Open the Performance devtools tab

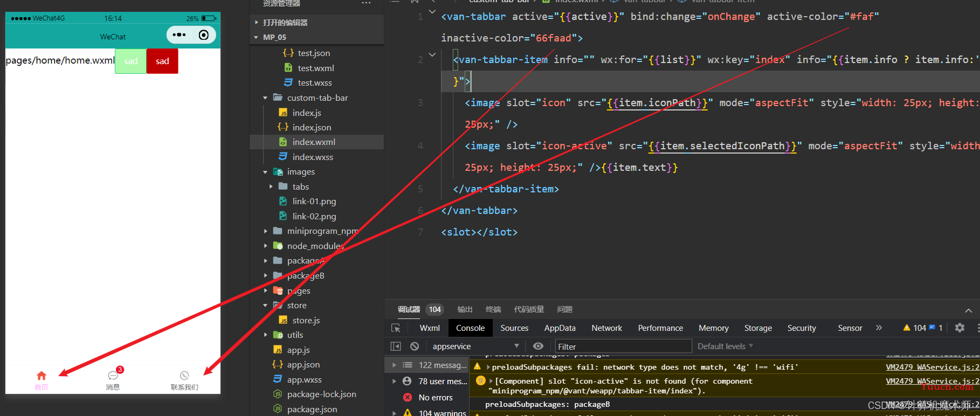pos(660,328)
